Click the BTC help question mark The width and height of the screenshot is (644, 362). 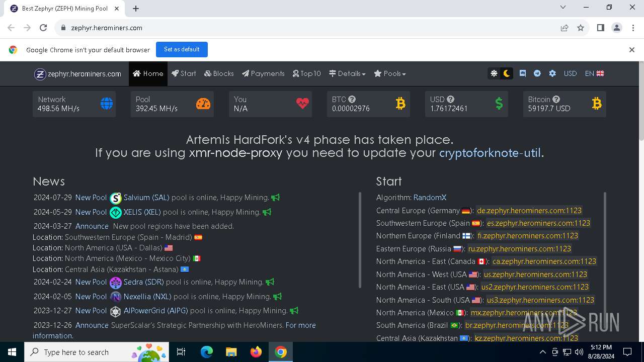pyautogui.click(x=352, y=100)
